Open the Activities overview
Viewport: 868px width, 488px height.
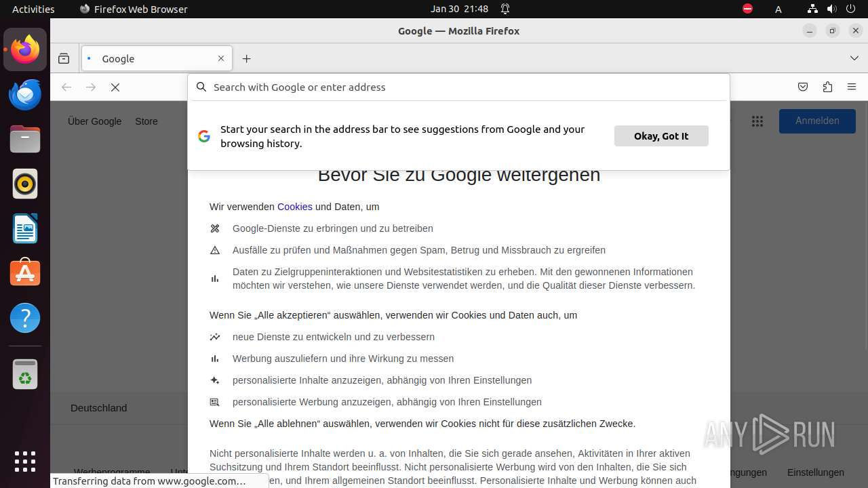[x=33, y=9]
